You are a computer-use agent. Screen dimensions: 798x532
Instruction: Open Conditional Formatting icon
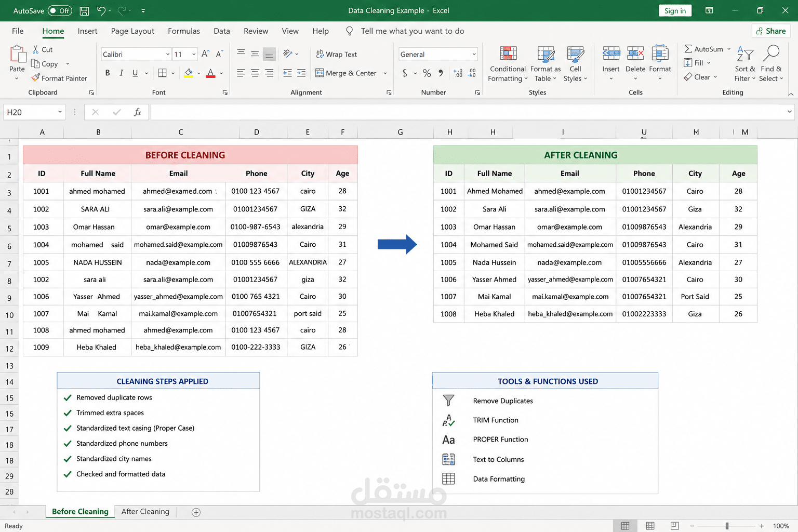[508, 54]
